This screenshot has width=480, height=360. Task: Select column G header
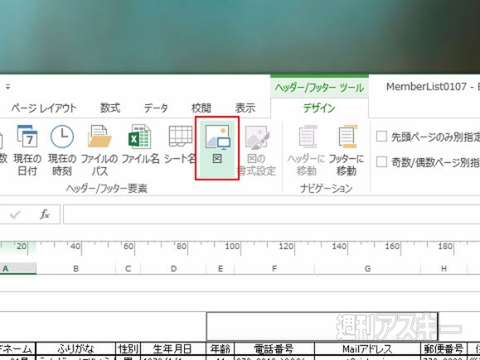point(367,268)
